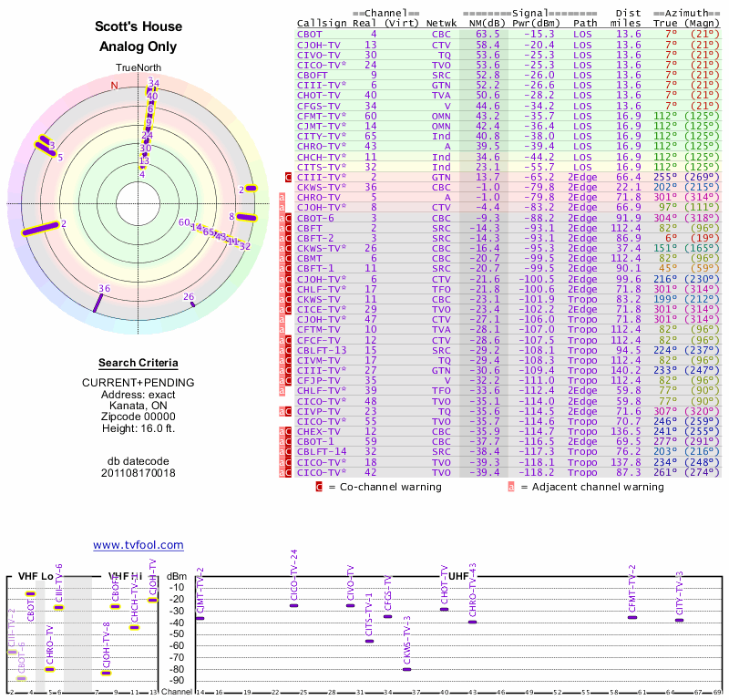Click the red 'N' magnetic north marker
729x700 pixels.
pyautogui.click(x=115, y=86)
